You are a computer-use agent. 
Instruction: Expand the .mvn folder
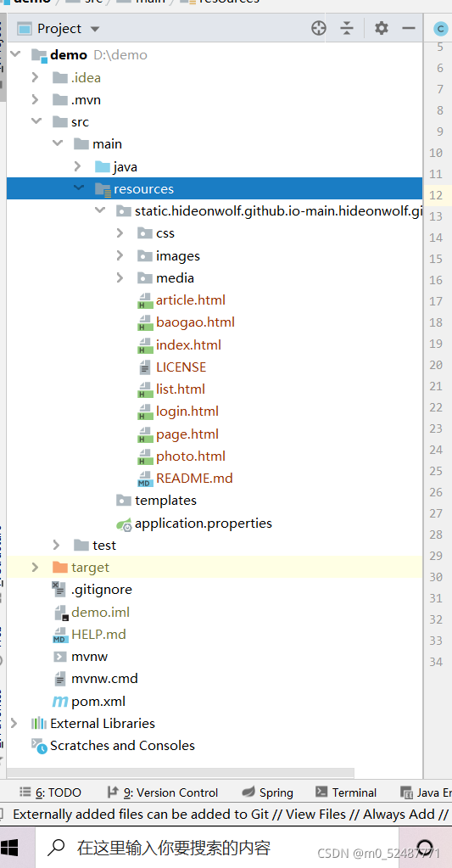(36, 99)
